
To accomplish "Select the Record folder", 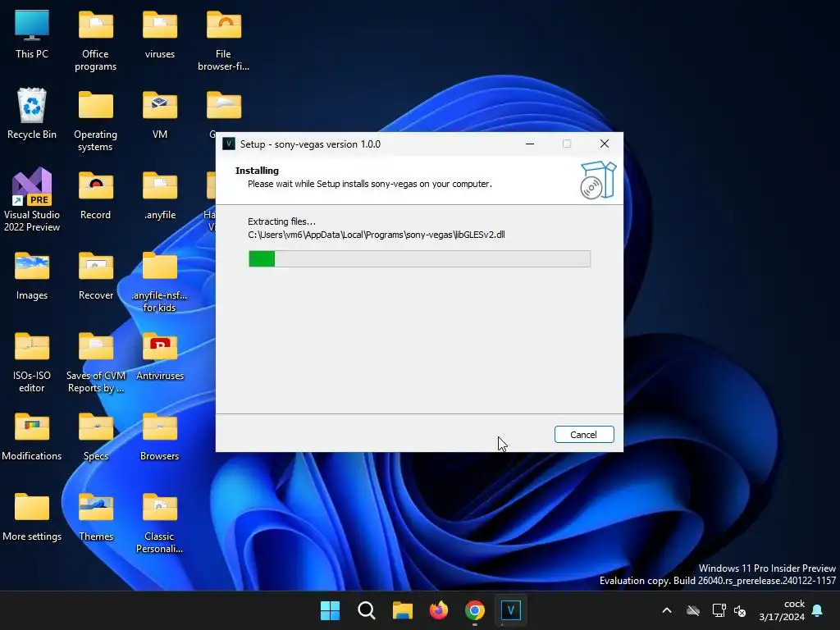I will [95, 195].
